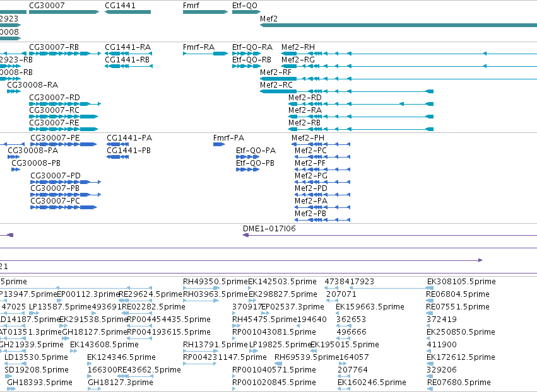Click transcript Mef2-RF
Screen dimensions: 537x392
[398, 79]
